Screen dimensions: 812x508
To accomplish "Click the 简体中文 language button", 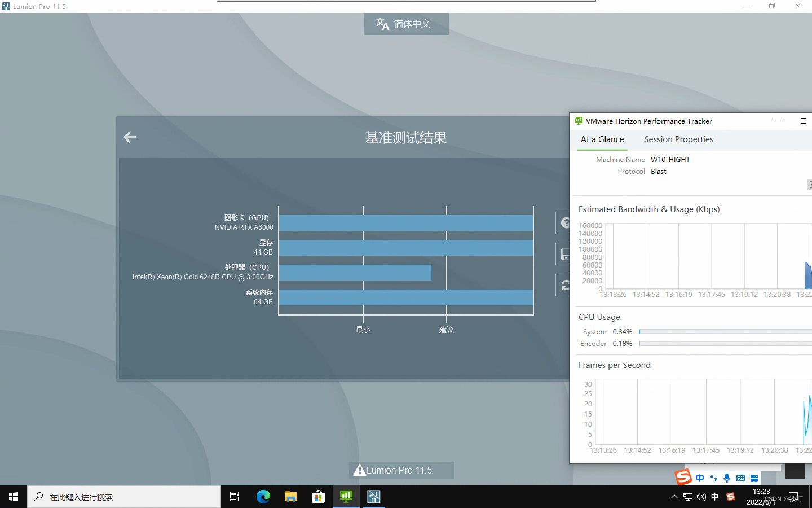I will (405, 24).
